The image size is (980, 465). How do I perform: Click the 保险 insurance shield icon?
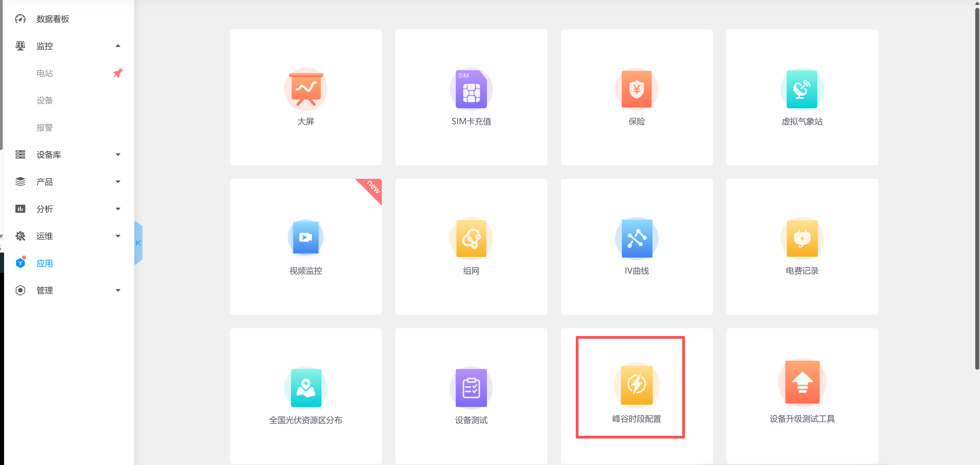click(x=636, y=90)
